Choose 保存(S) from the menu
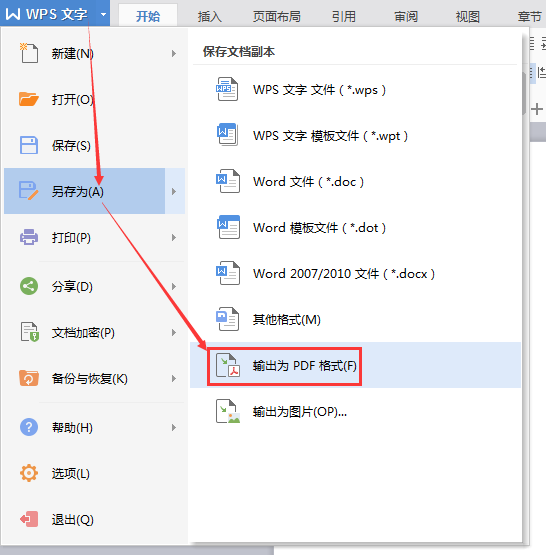This screenshot has height=555, width=546. pyautogui.click(x=94, y=145)
